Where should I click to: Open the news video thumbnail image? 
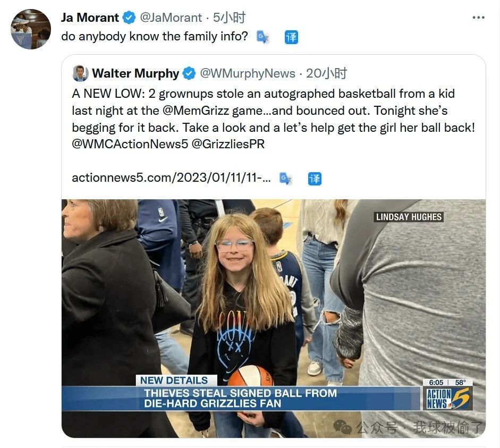point(274,318)
